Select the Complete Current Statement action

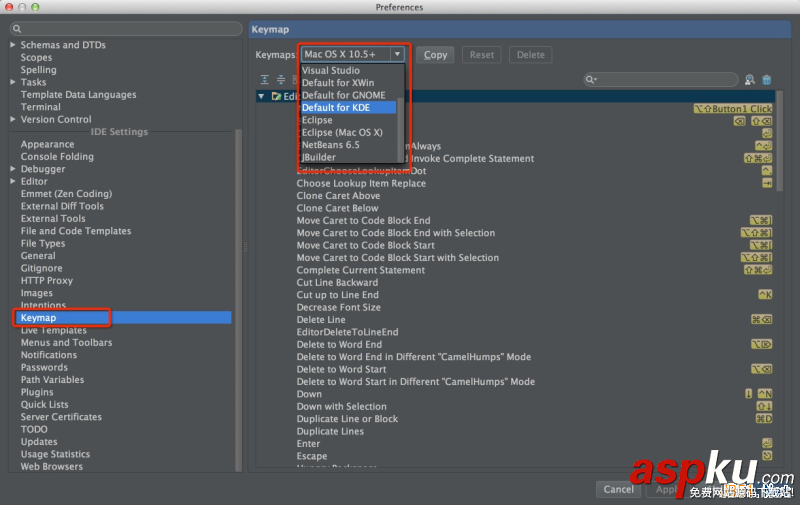coord(361,270)
